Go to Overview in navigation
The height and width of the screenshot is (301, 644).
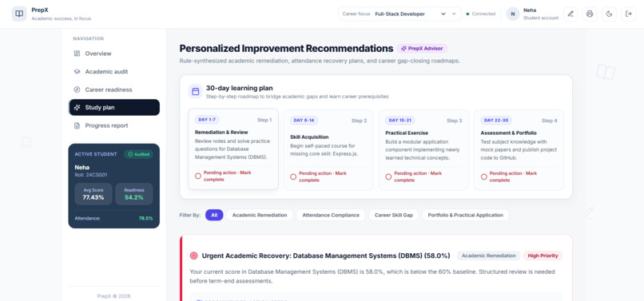click(113, 53)
